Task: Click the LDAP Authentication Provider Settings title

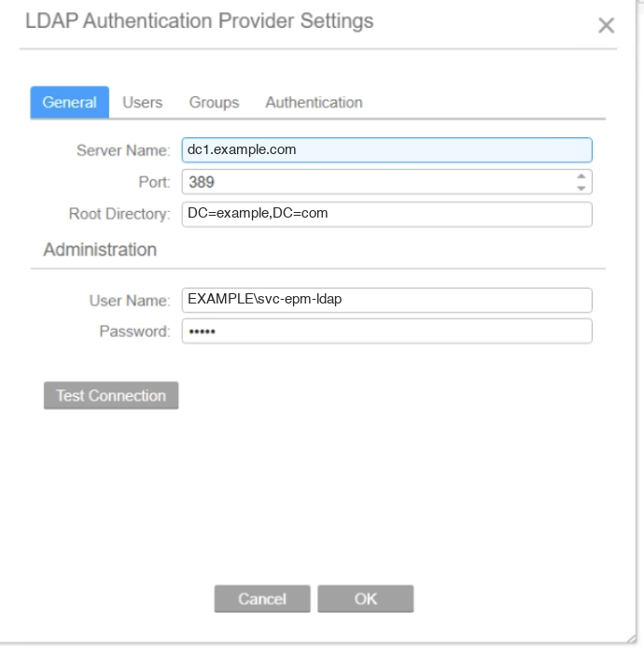Action: [x=200, y=21]
